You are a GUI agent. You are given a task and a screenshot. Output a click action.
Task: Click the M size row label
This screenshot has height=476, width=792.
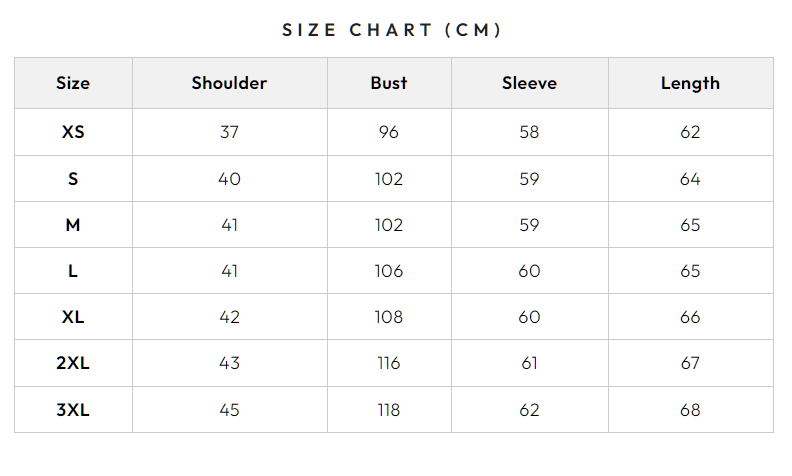pyautogui.click(x=73, y=225)
